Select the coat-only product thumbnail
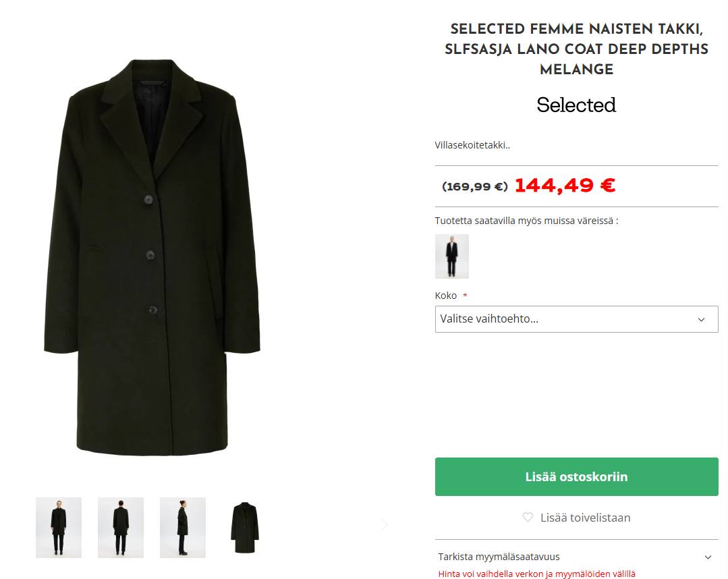The width and height of the screenshot is (728, 579). pyautogui.click(x=245, y=527)
